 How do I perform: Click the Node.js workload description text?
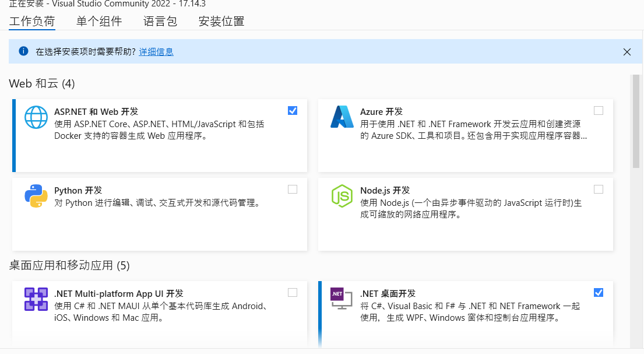[x=471, y=208]
